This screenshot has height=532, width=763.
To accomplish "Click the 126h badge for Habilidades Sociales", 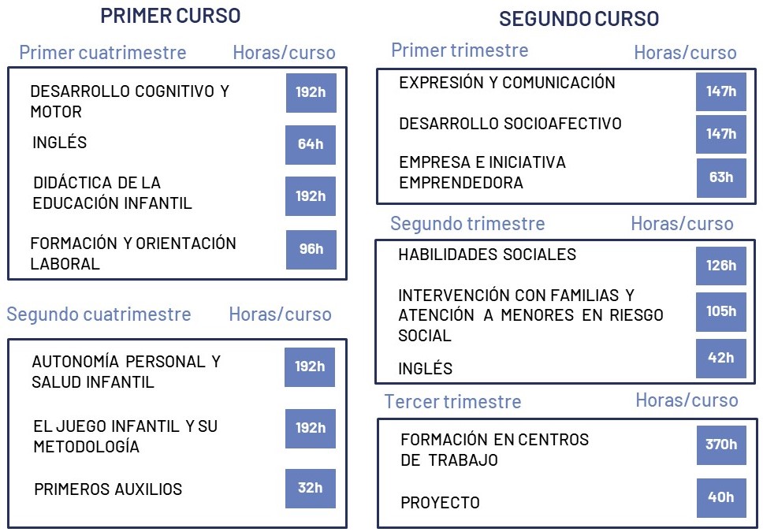I will point(721,266).
